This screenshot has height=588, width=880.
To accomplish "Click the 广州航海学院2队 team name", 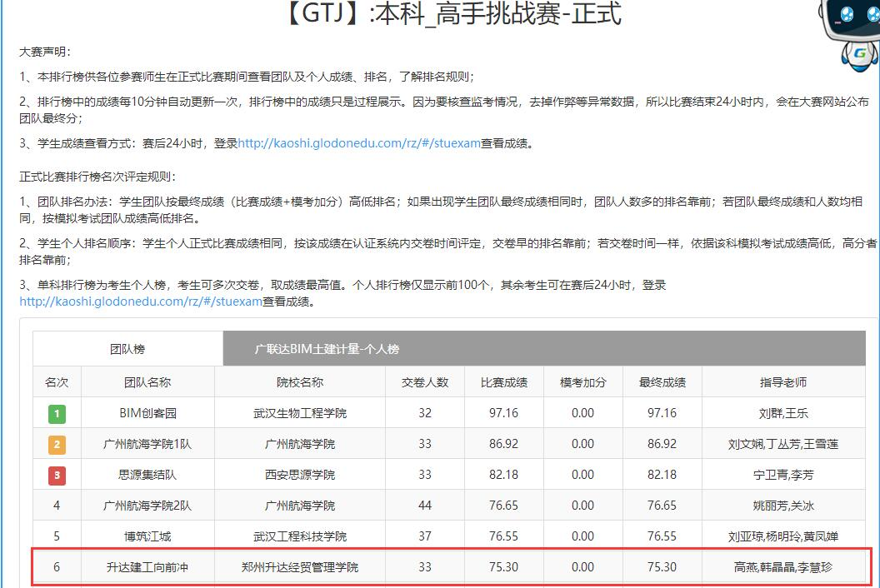I will pos(147,506).
